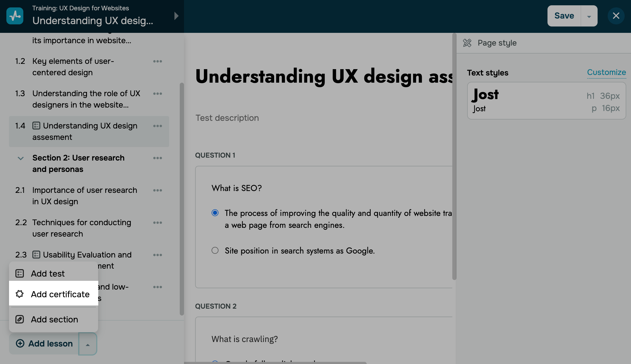Select the first SEO answer radio button
The width and height of the screenshot is (631, 364).
215,213
